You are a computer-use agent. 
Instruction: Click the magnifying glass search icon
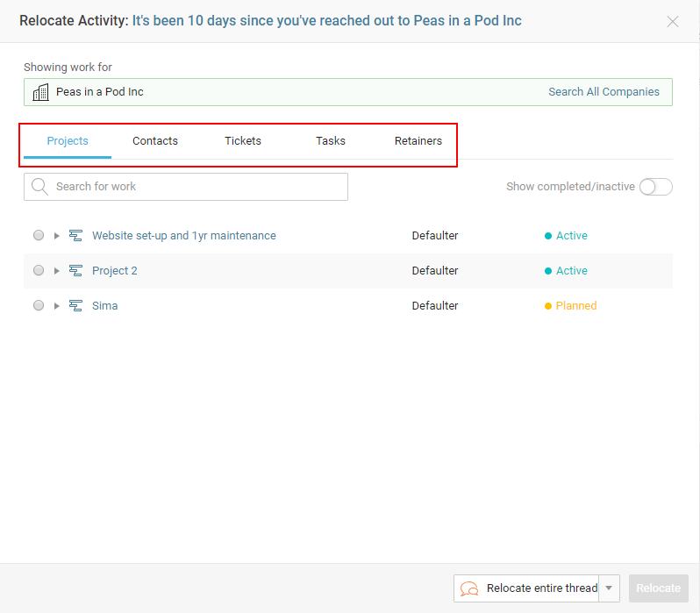pyautogui.click(x=39, y=187)
